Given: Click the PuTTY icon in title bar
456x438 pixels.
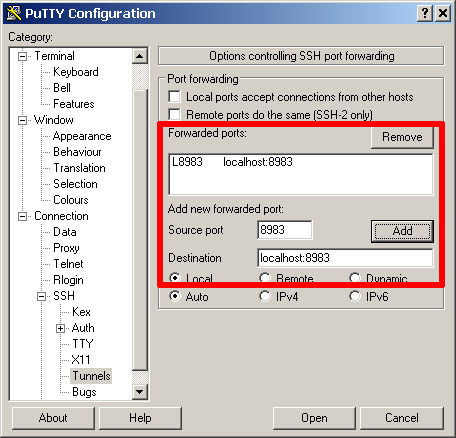Looking at the screenshot, I should click(14, 13).
